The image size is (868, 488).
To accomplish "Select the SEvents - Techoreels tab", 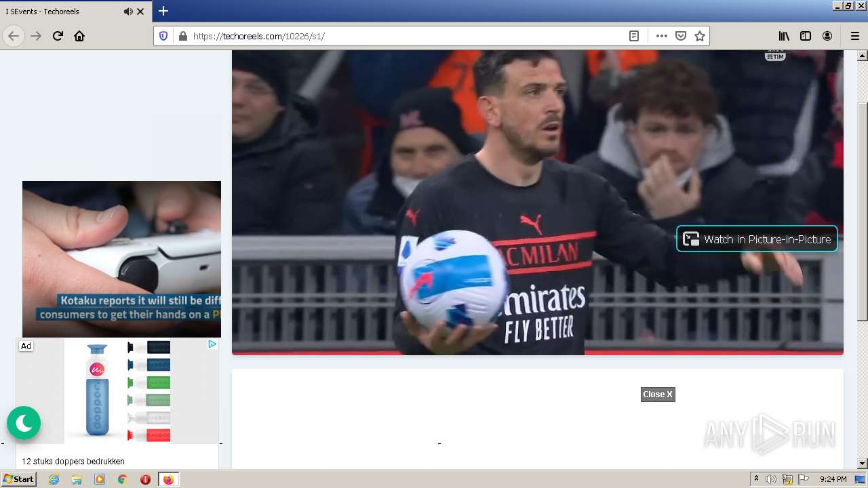I will point(64,12).
